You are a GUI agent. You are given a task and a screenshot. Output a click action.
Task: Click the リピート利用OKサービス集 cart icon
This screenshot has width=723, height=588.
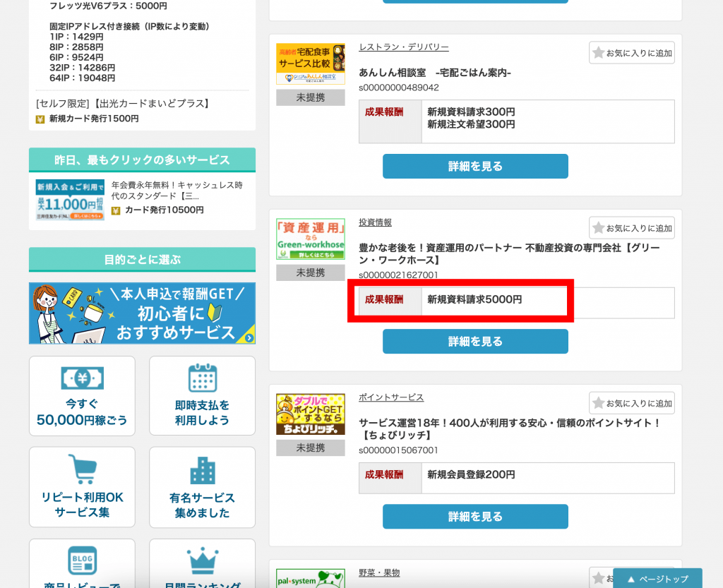82,469
